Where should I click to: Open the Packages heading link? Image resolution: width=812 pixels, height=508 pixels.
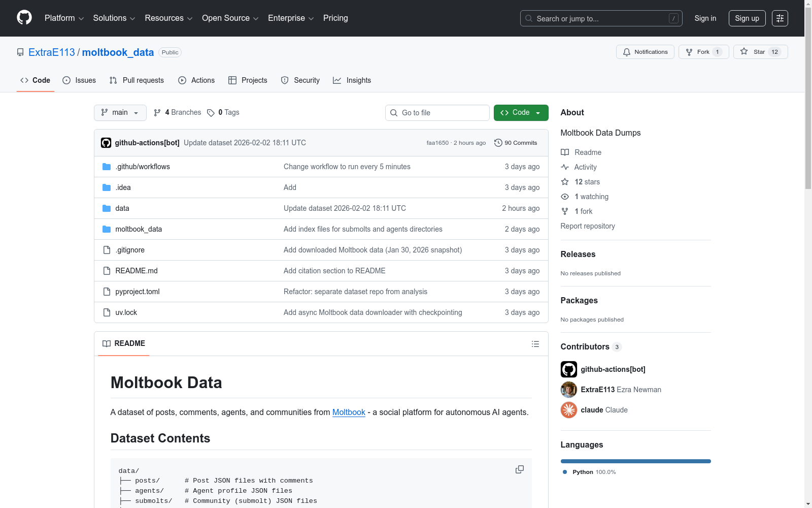tap(579, 300)
